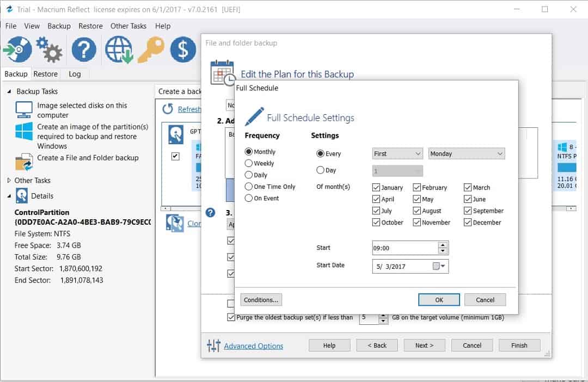
Task: Decrease Start time with down spinner arrow
Action: (x=443, y=251)
